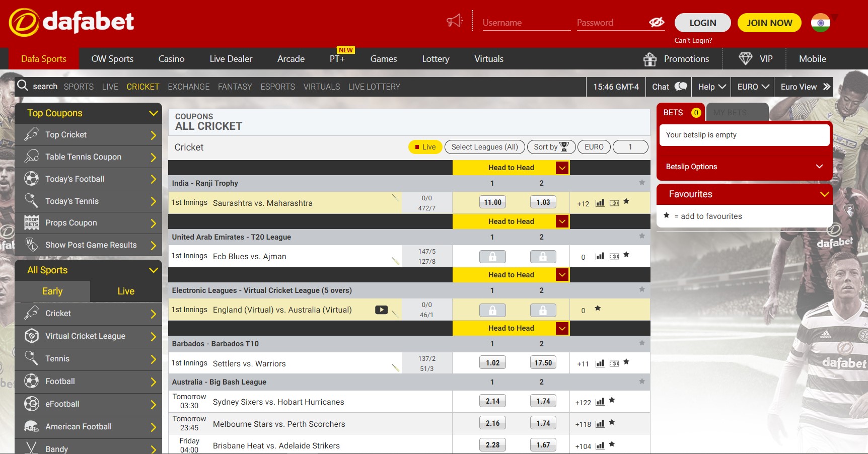Click the search magnifier icon
The width and height of the screenshot is (868, 454).
(x=22, y=86)
